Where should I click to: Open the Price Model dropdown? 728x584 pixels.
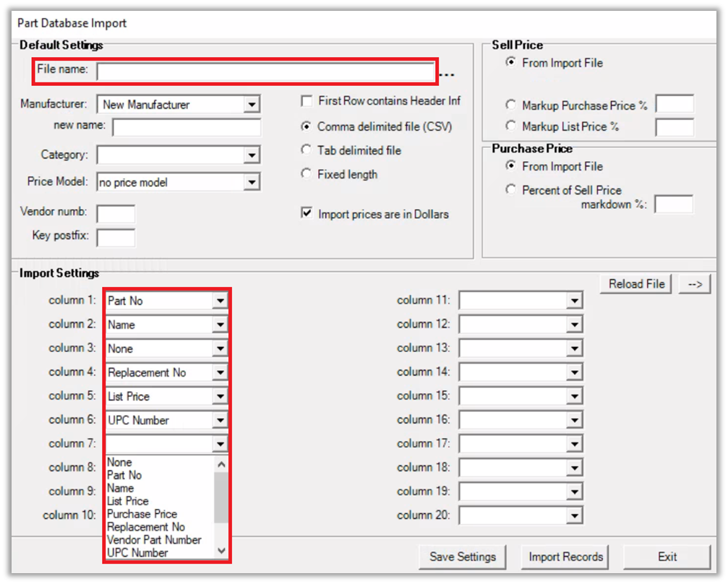251,183
